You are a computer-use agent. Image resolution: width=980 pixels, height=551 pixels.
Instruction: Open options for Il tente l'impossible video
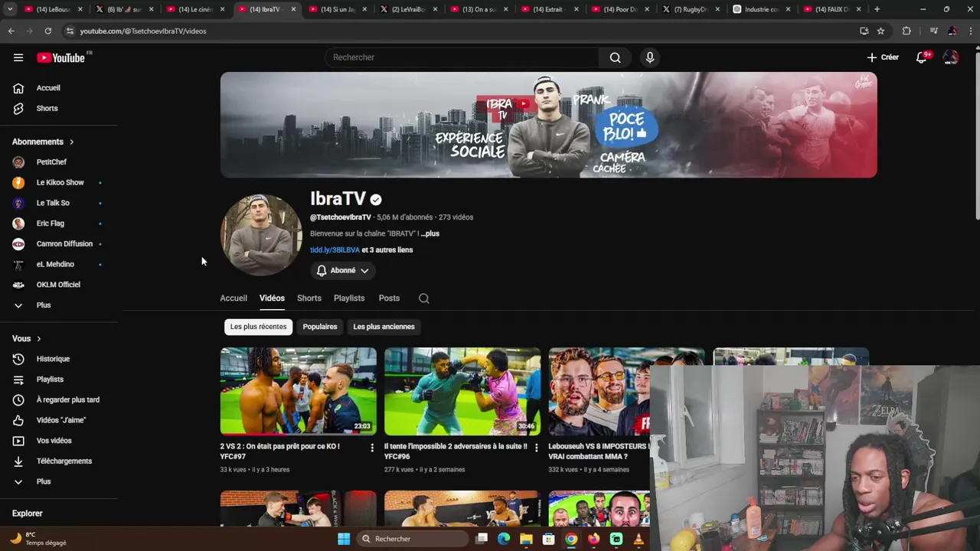(536, 447)
